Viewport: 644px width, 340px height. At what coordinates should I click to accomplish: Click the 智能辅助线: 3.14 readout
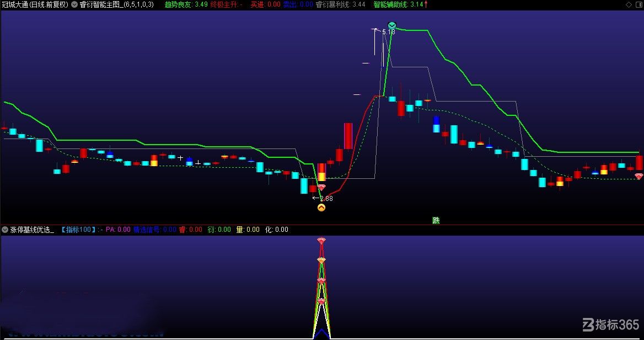[x=399, y=4]
